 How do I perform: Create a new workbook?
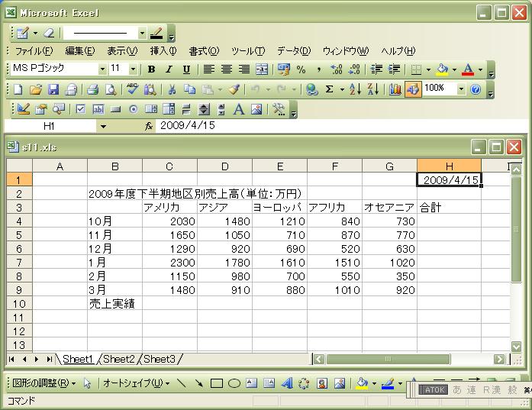[18, 89]
